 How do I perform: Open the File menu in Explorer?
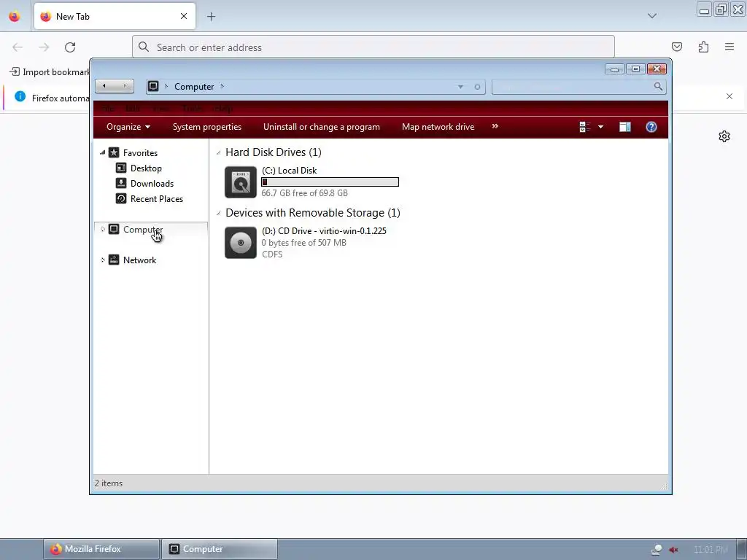108,109
